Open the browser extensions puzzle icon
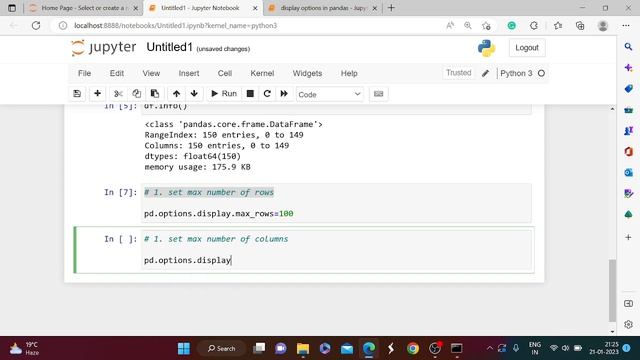 533,25
